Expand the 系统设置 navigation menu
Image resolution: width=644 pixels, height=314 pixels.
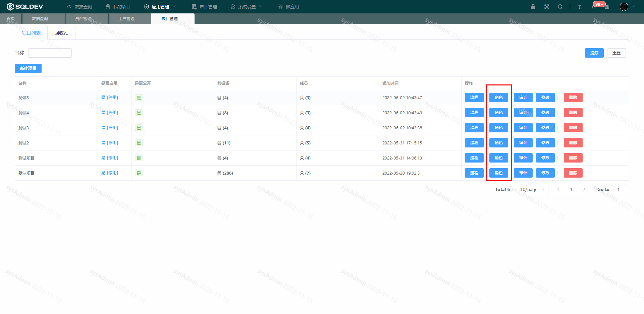pos(247,7)
